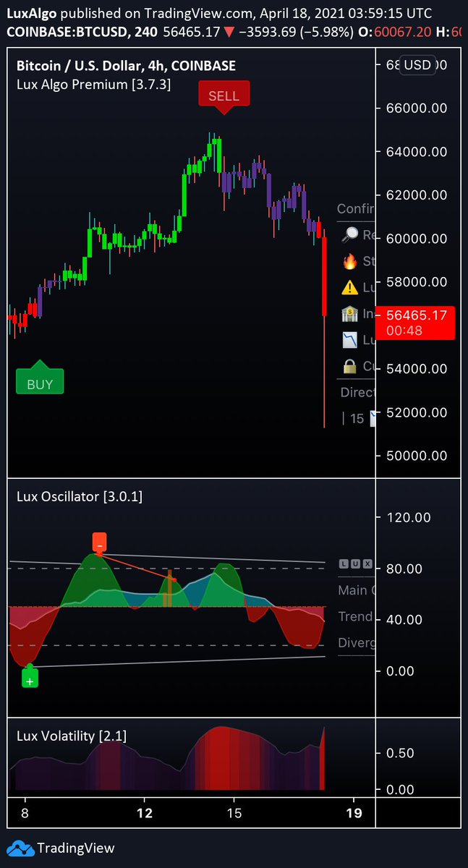468x868 pixels.
Task: Click the orange divergence bar in oscillator
Action: coord(169,589)
